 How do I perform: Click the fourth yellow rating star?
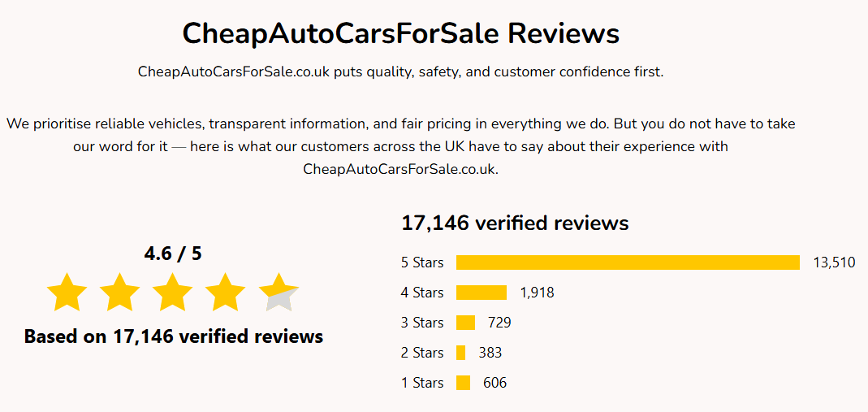coord(225,293)
